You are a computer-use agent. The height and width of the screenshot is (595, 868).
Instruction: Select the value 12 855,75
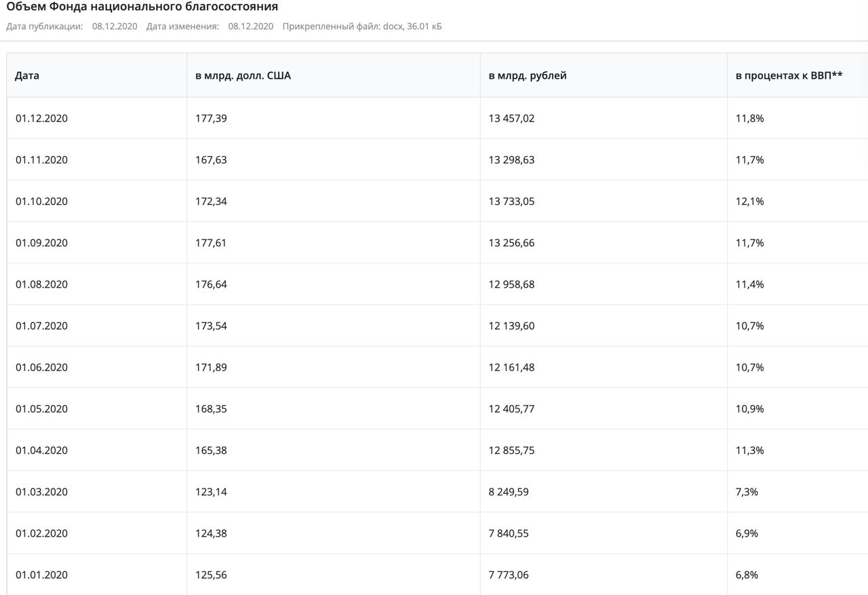(511, 450)
